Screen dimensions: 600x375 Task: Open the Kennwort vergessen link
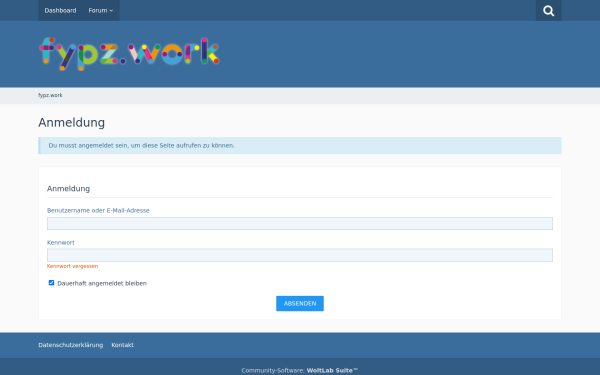[72, 266]
